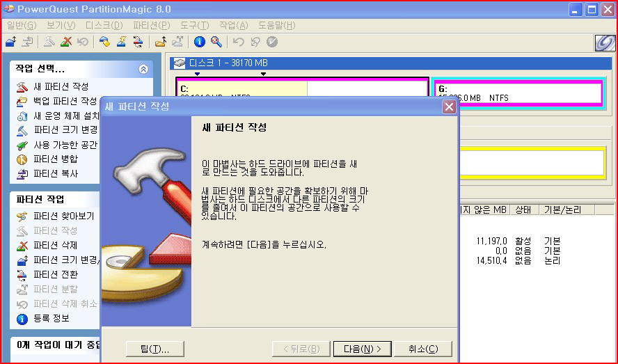Click the Convert partition toolbar icon
This screenshot has height=364, width=618.
pyautogui.click(x=138, y=41)
